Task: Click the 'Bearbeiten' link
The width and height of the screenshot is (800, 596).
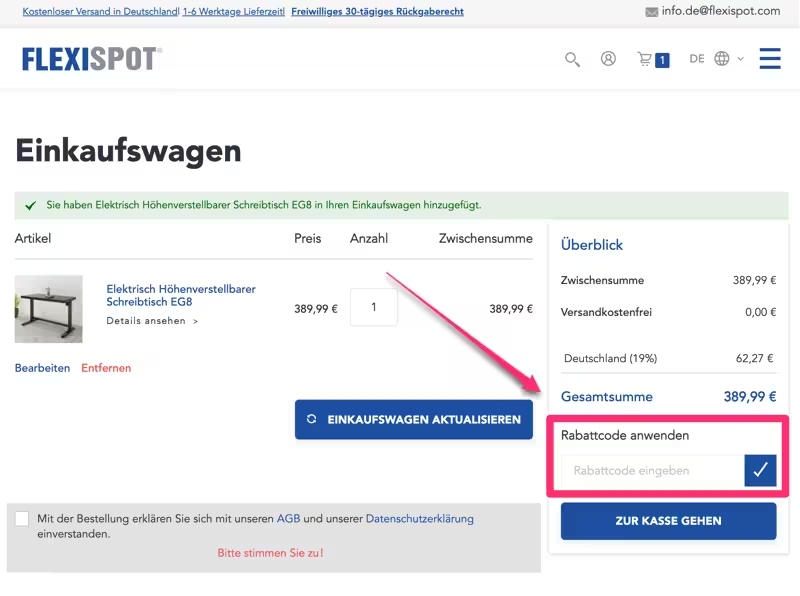Action: pos(42,368)
